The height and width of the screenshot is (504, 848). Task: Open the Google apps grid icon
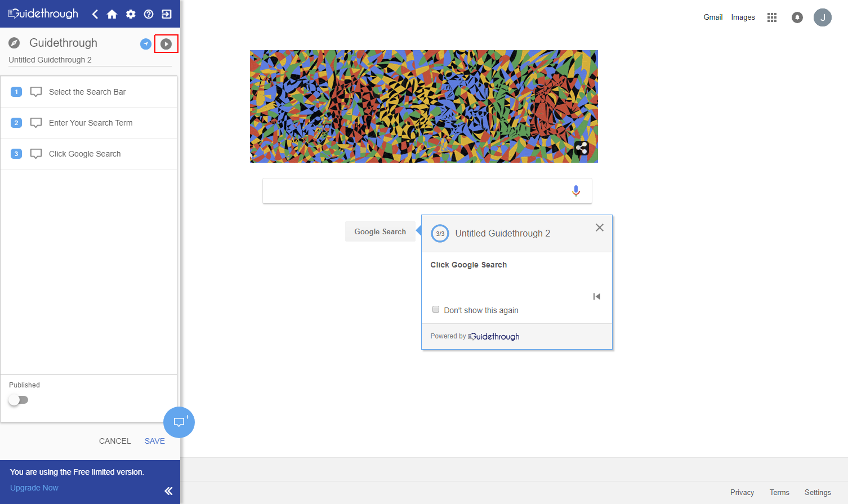point(772,17)
